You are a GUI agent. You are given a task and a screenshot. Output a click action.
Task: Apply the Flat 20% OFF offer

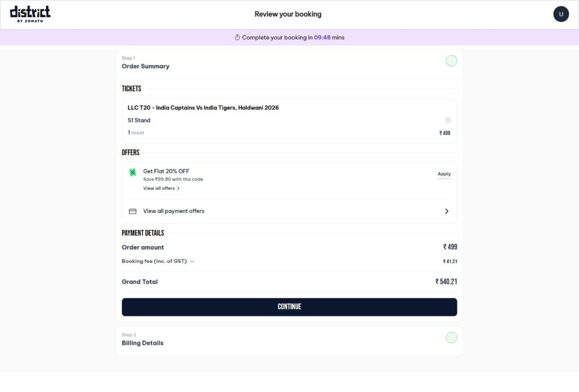pyautogui.click(x=444, y=174)
